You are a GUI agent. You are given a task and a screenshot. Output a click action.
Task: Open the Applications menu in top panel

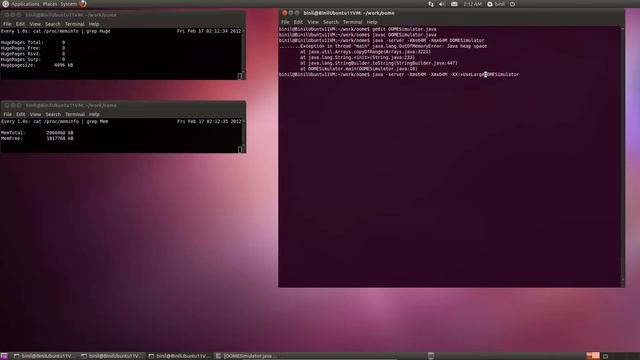tap(25, 4)
